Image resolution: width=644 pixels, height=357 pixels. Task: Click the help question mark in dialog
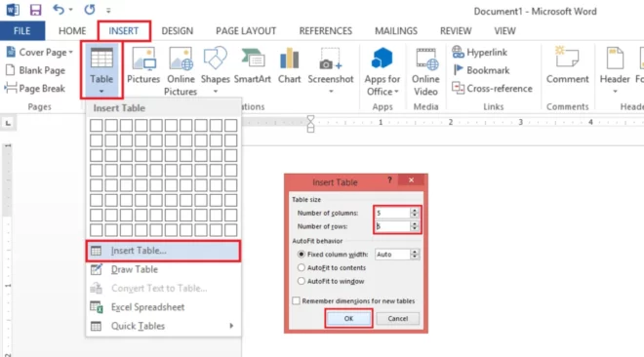point(389,180)
